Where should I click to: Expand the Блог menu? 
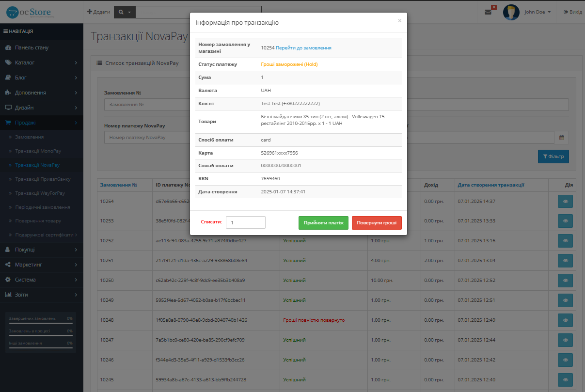tap(42, 78)
